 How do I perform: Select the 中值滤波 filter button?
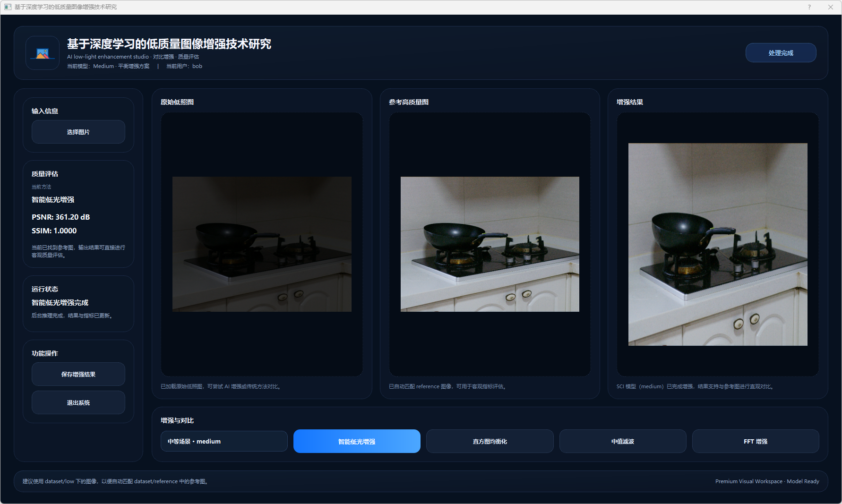622,441
